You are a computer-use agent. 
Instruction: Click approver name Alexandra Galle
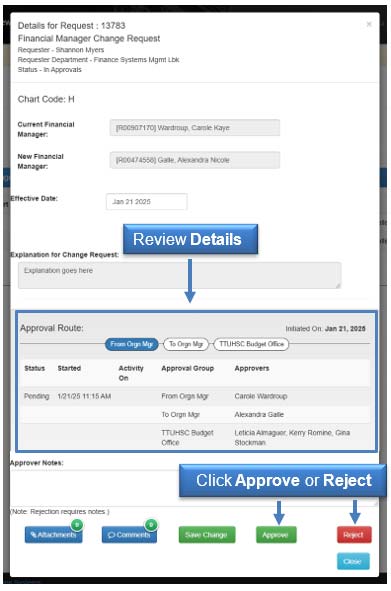pyautogui.click(x=259, y=414)
